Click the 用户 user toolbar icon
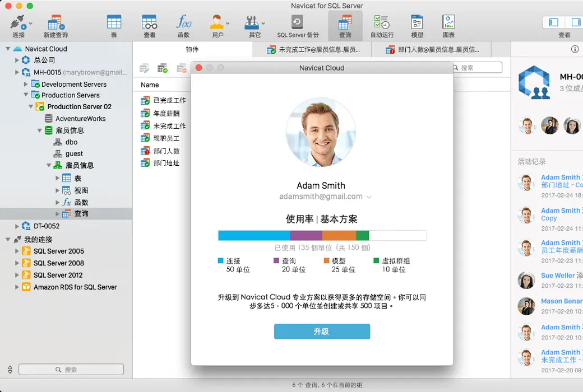 pos(217,22)
